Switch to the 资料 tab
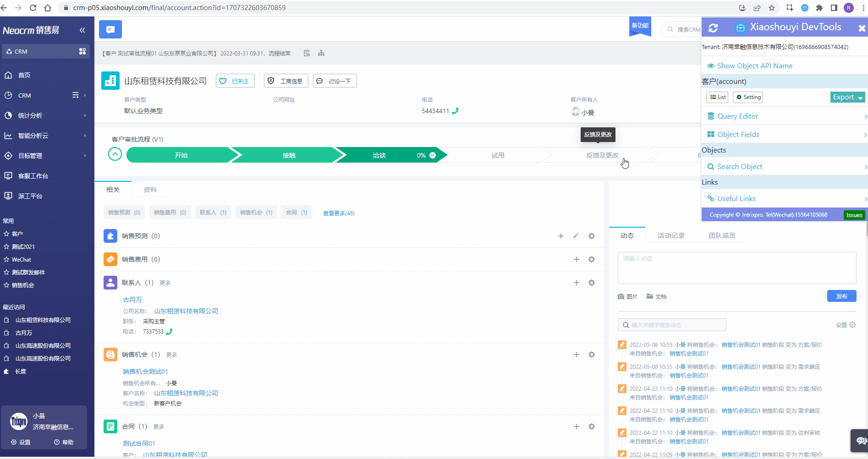868x459 pixels. (150, 189)
